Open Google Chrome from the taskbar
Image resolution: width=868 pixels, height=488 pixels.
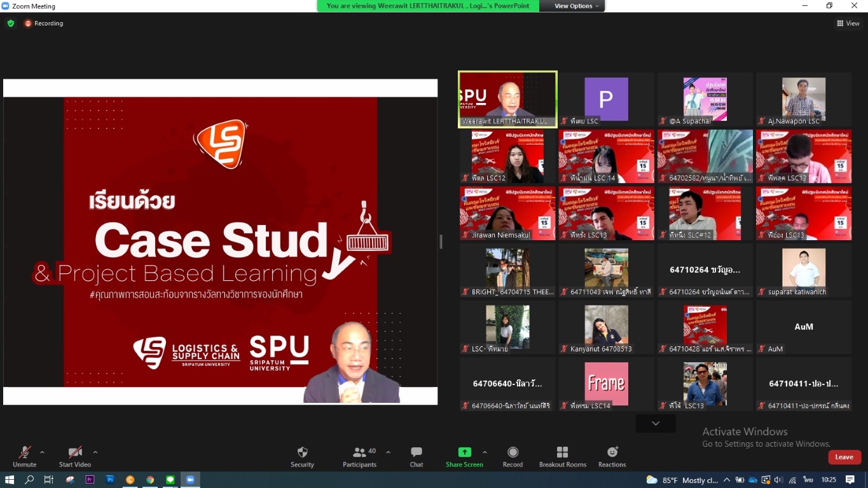[x=150, y=480]
